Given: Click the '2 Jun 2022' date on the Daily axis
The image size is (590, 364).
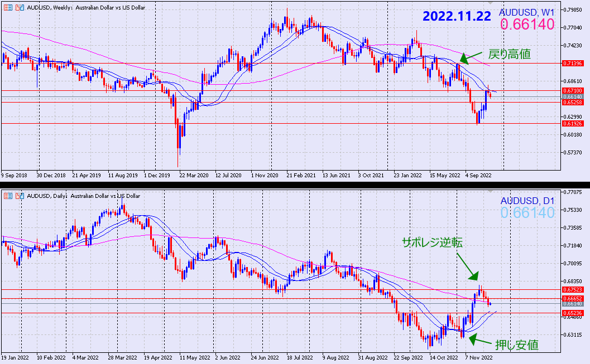Looking at the screenshot, I should [x=228, y=358].
